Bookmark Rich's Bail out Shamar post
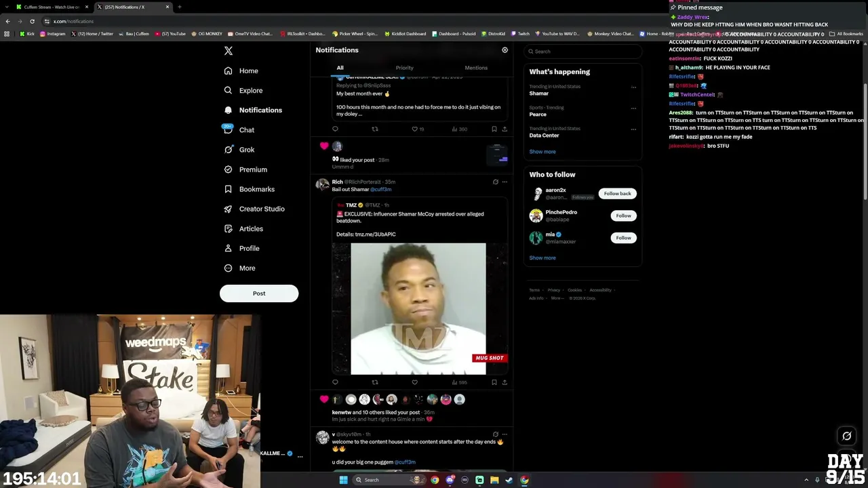The image size is (868, 488). tap(494, 382)
